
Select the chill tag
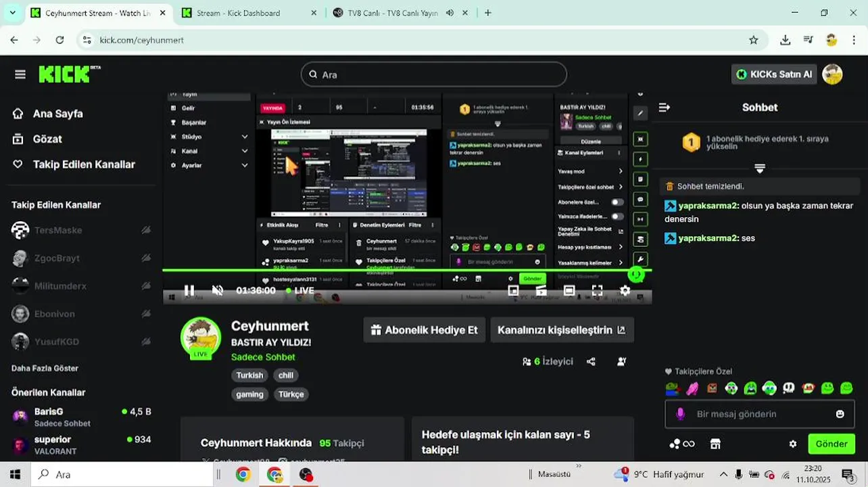click(x=286, y=375)
